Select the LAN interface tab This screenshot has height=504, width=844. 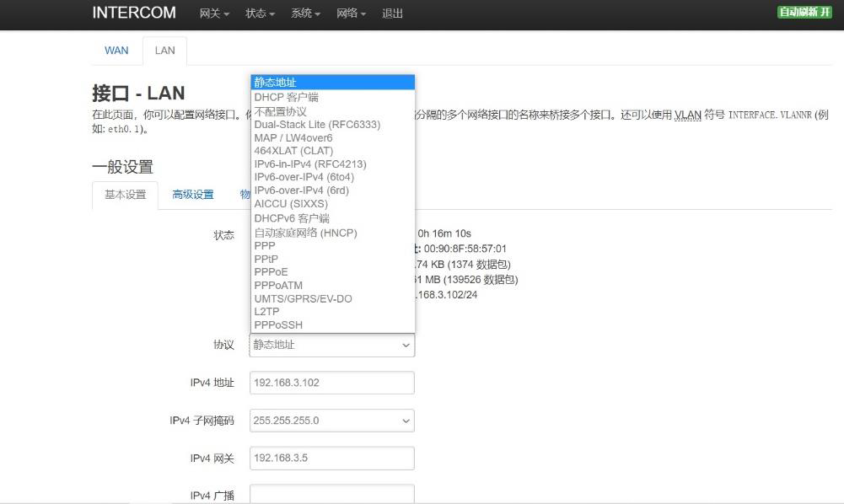click(164, 51)
